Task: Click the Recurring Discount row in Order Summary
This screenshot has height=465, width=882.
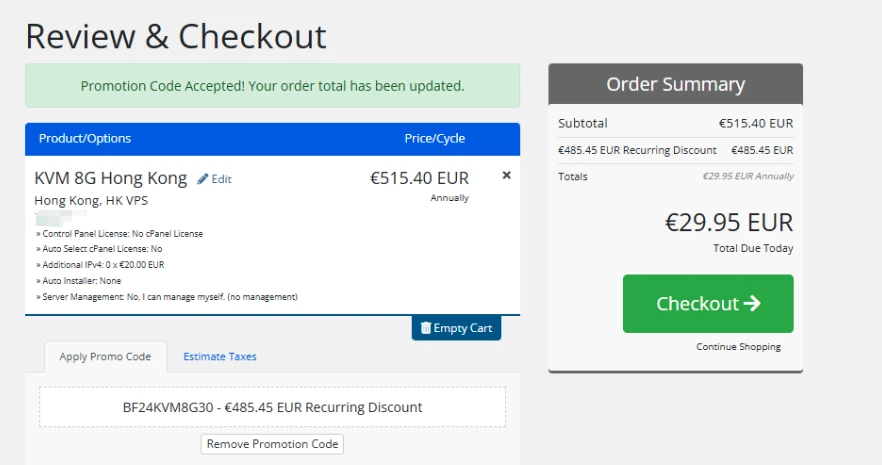Action: pyautogui.click(x=675, y=150)
